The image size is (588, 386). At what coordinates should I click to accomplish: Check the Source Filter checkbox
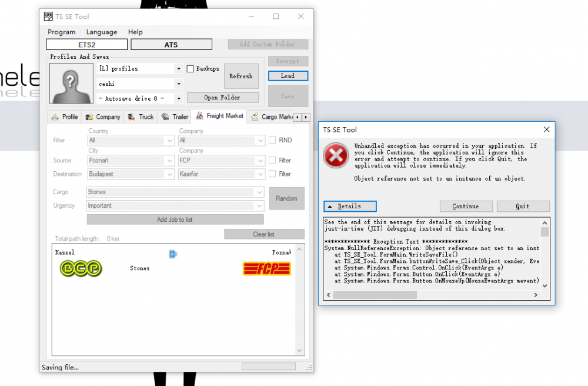272,160
